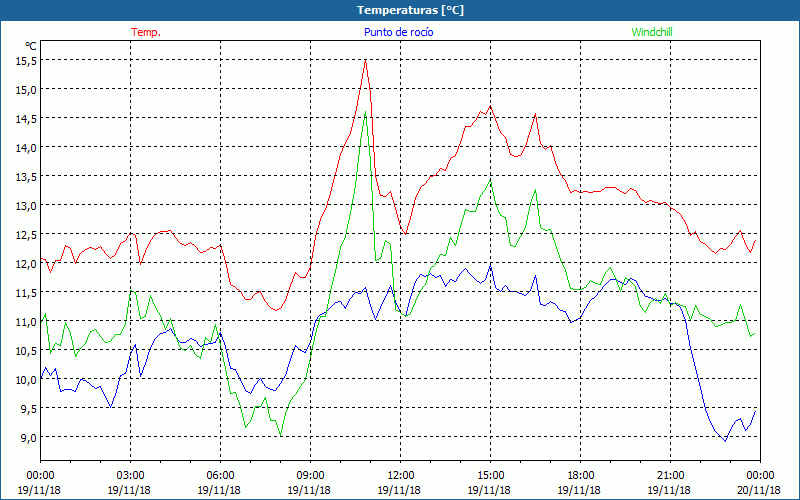
Task: Click the 18:00 time axis label
Action: (580, 475)
